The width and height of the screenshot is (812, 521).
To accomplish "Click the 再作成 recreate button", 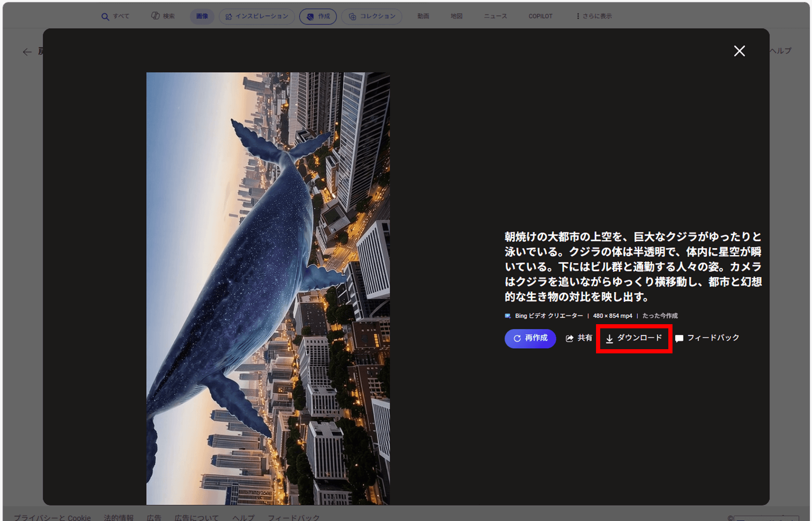I will point(530,339).
